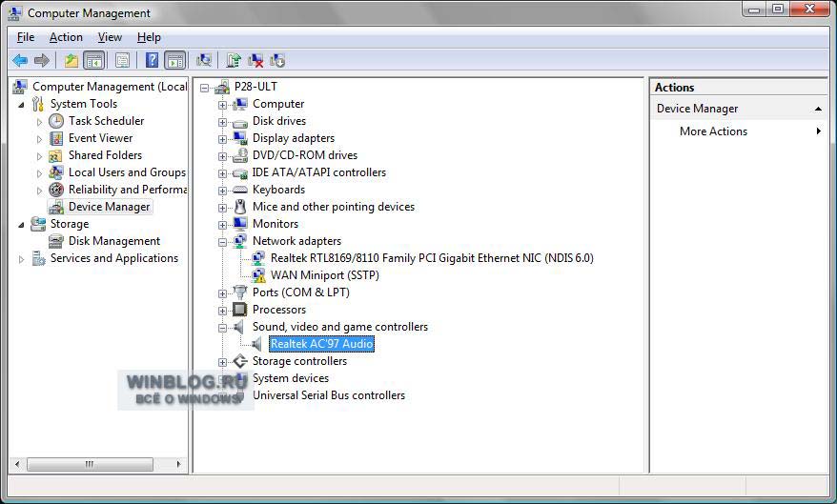Click the Disable device down-arrow icon
The image size is (837, 504).
277,60
